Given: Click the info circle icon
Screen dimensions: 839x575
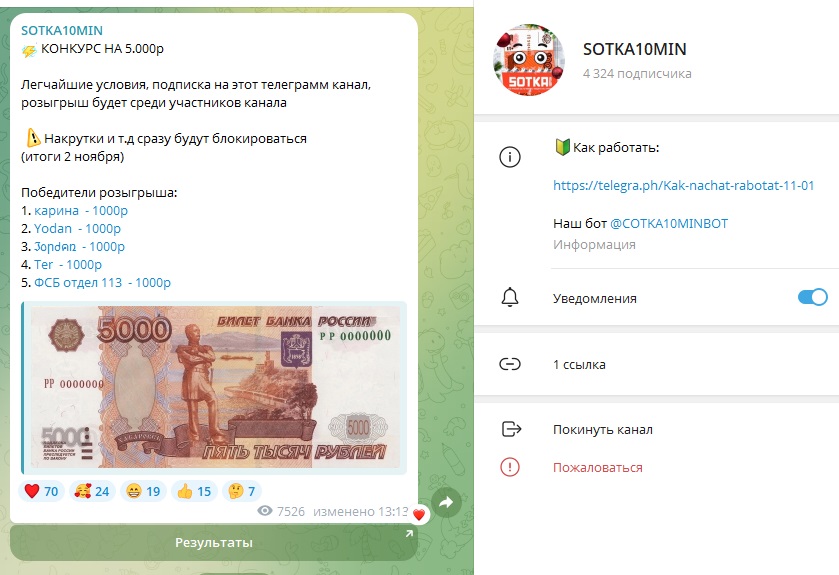Looking at the screenshot, I should tap(509, 157).
